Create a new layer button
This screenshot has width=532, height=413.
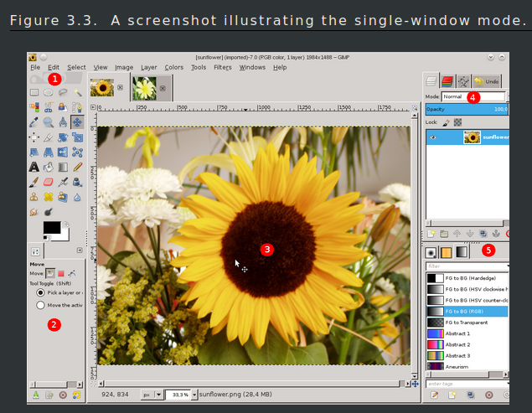pos(431,234)
